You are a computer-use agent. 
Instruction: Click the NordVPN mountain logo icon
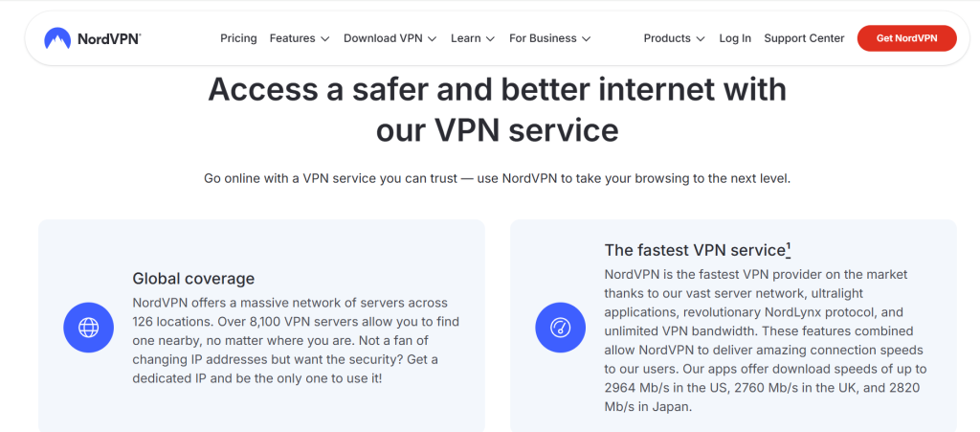point(57,38)
